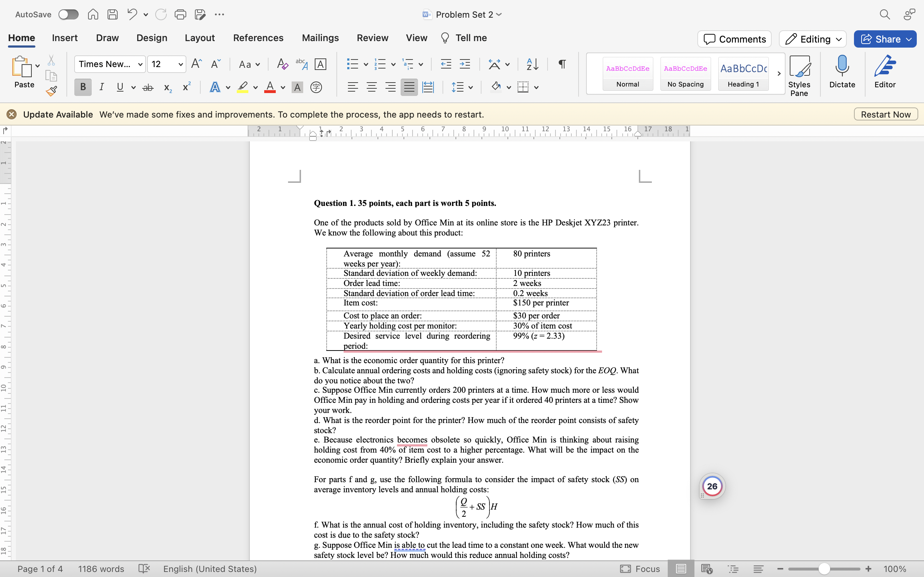The height and width of the screenshot is (577, 924).
Task: Open the Layout ribbon tab
Action: click(200, 38)
